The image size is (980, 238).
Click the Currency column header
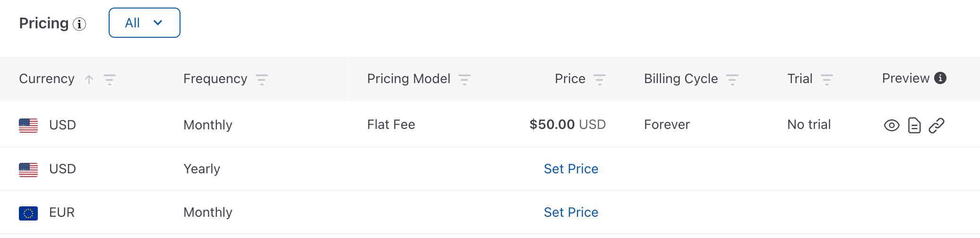click(x=47, y=79)
